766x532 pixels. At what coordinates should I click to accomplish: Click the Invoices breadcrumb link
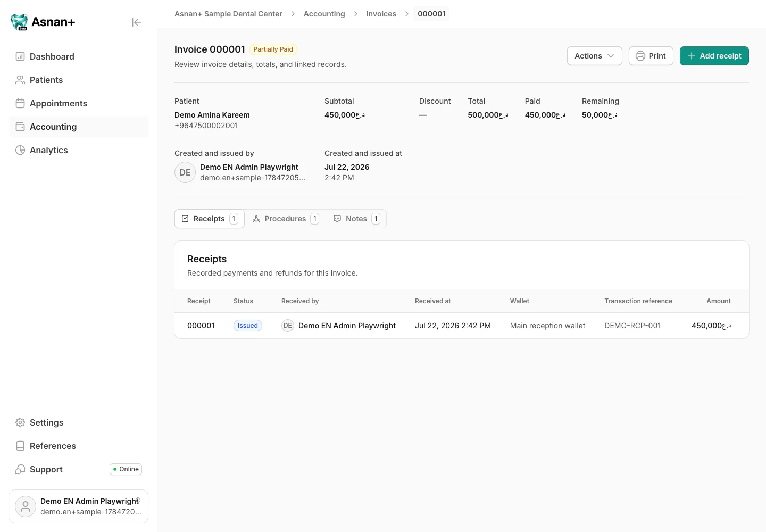pos(381,14)
